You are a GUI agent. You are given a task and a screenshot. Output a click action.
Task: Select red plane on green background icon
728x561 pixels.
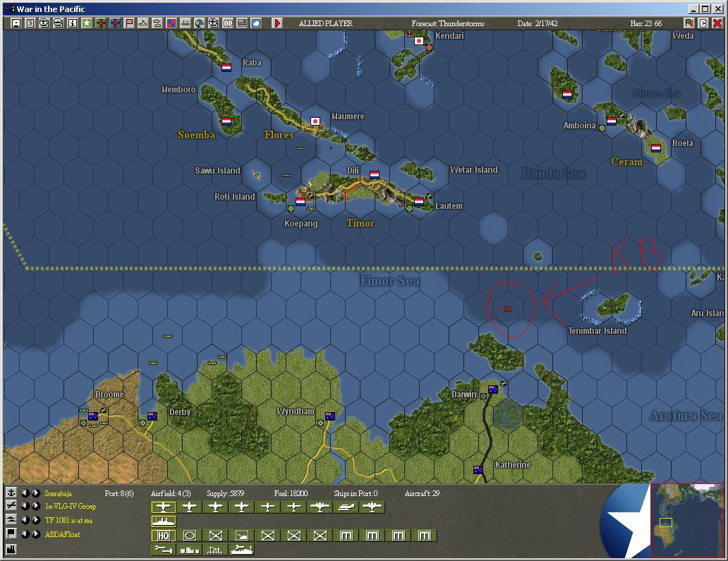click(101, 23)
